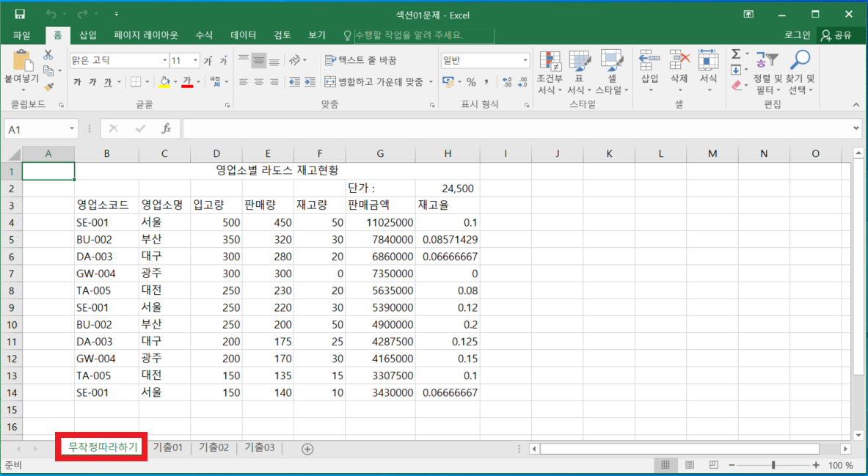Select the Format Painter brush icon

[x=48, y=87]
